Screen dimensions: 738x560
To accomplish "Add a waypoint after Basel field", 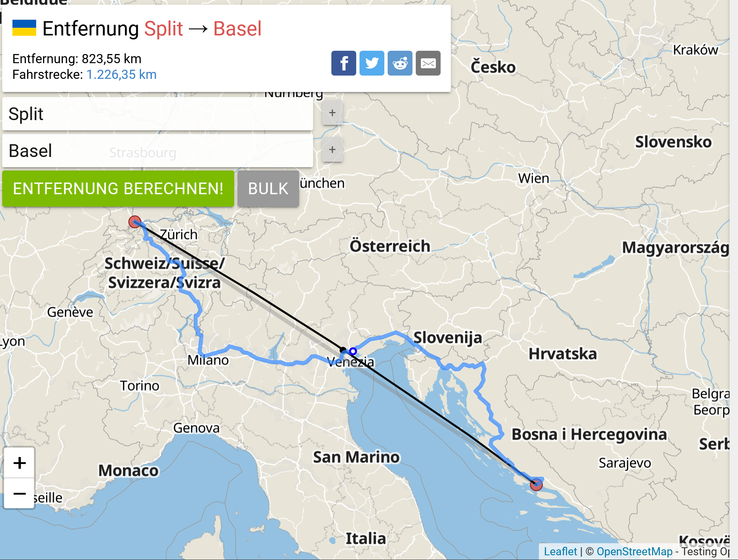I will 332,150.
